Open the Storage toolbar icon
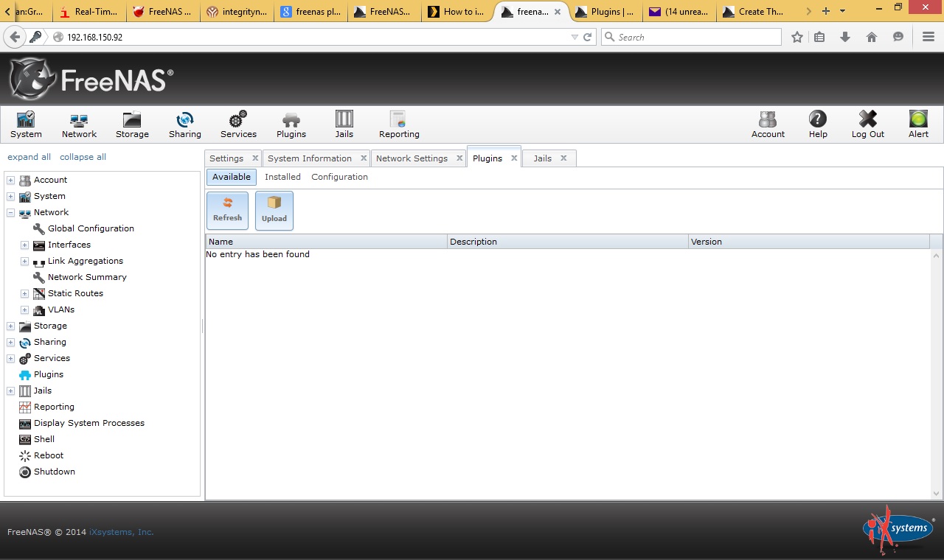Viewport: 944px width, 560px height. pyautogui.click(x=132, y=124)
